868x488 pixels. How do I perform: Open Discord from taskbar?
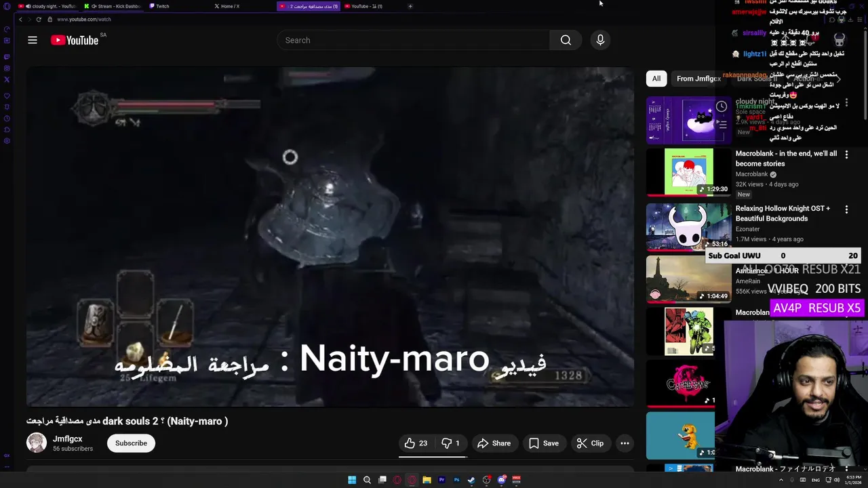pyautogui.click(x=502, y=480)
